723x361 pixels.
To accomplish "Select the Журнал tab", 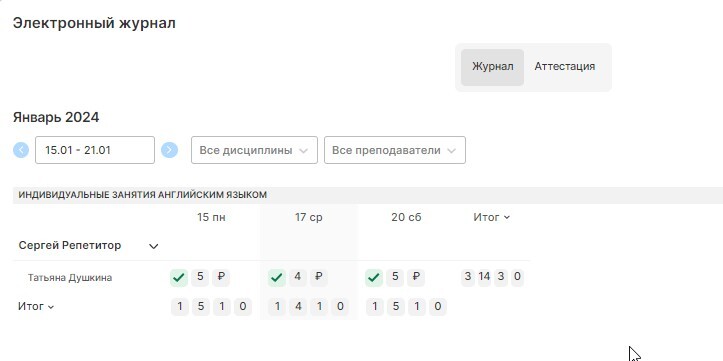I will tap(492, 67).
